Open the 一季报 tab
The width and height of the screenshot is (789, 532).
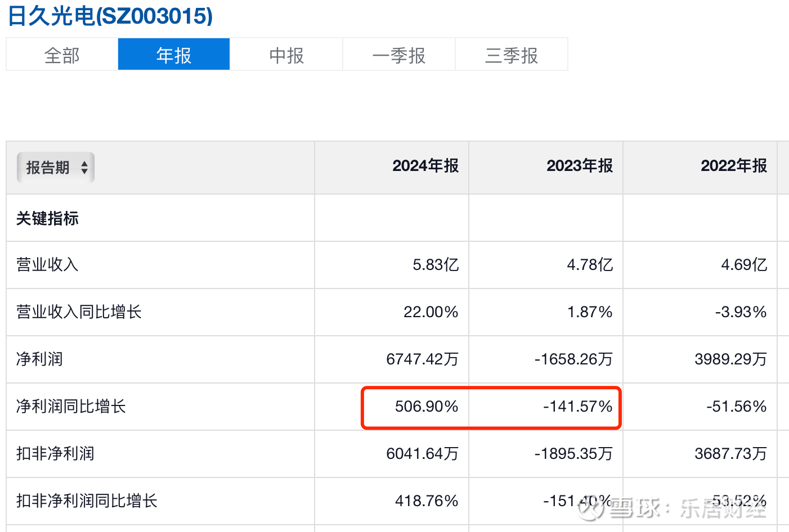pyautogui.click(x=399, y=55)
